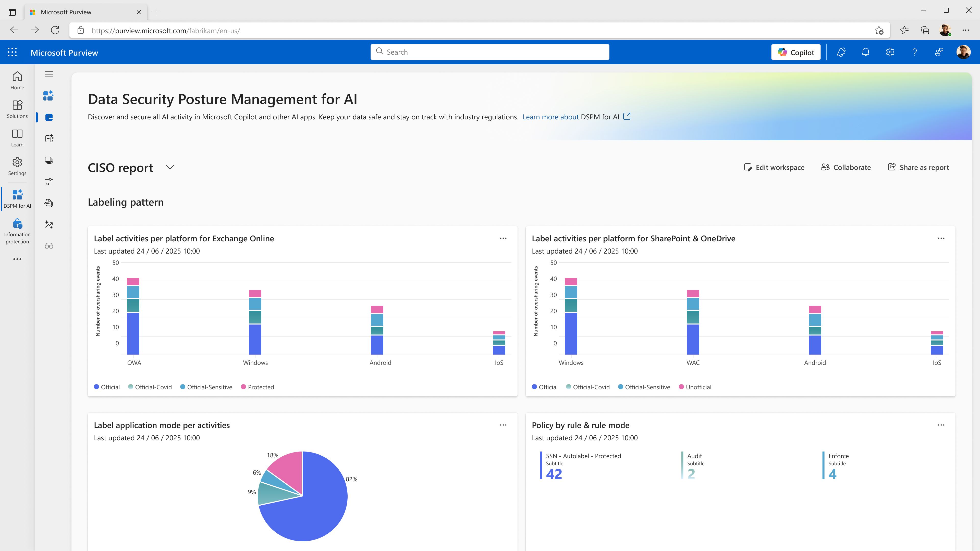Screen dimensions: 980x551
Task: Click Edit workspace
Action: [x=774, y=167]
